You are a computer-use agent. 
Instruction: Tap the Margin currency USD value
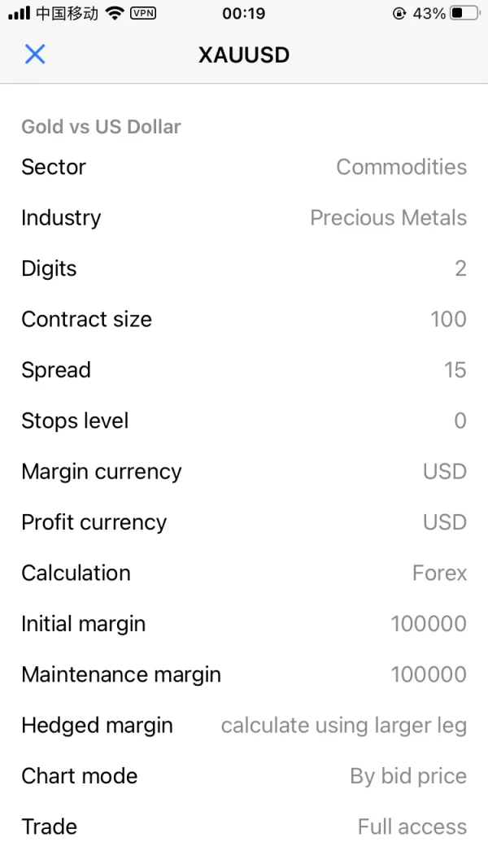coord(444,472)
